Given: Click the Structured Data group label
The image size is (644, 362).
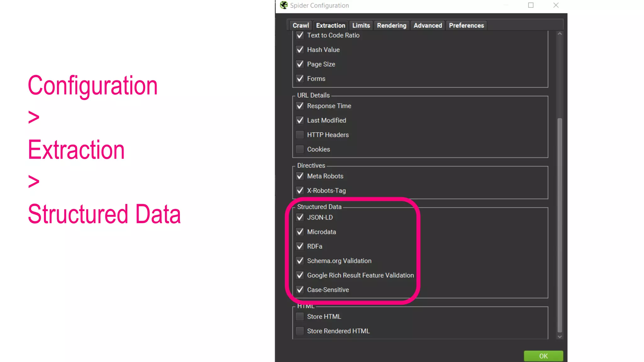Looking at the screenshot, I should tap(319, 207).
